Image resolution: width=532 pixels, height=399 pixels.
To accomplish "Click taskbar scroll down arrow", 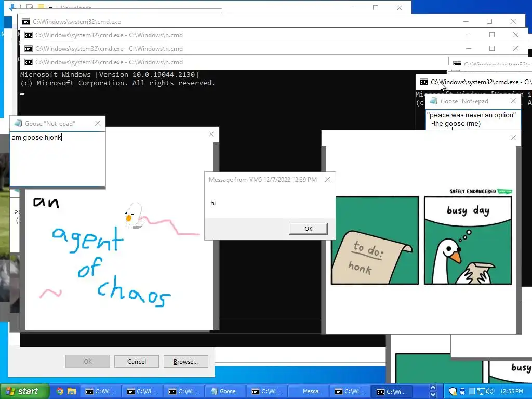I will [433, 395].
